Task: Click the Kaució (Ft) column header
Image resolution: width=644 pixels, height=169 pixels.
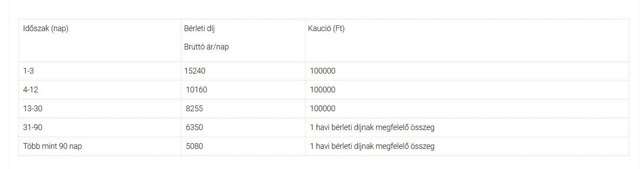Action: (326, 29)
